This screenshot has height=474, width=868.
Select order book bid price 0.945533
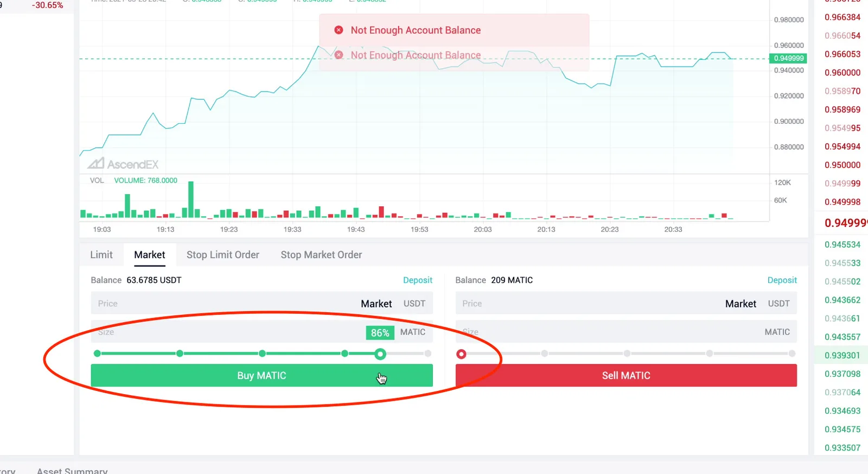[x=843, y=263]
